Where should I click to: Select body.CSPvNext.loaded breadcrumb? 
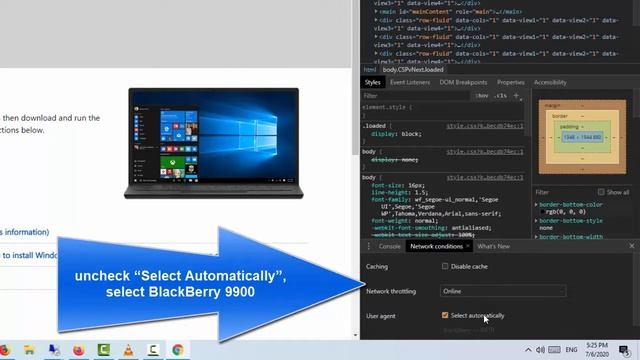click(x=413, y=70)
